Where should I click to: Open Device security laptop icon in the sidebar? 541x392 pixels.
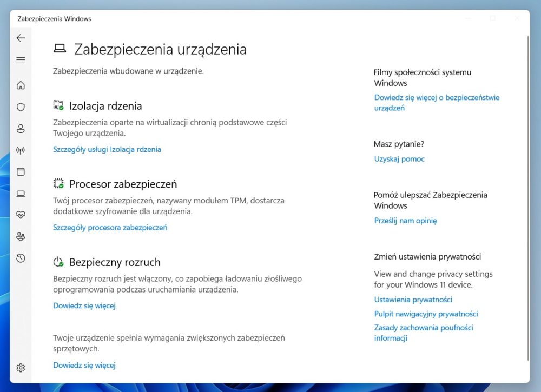coord(21,194)
